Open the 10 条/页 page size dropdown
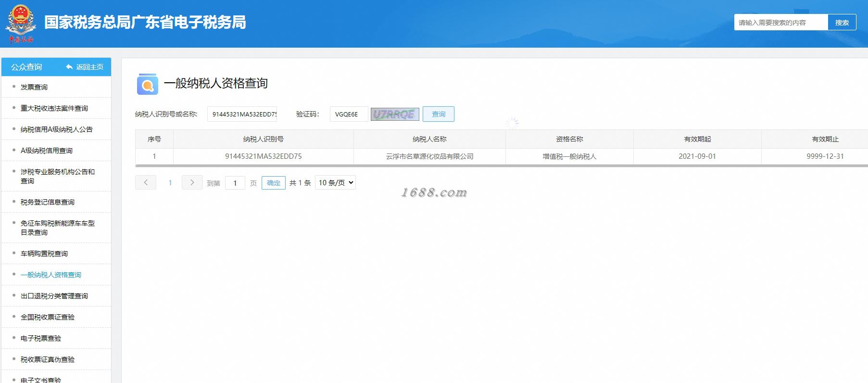This screenshot has height=383, width=868. [x=335, y=182]
